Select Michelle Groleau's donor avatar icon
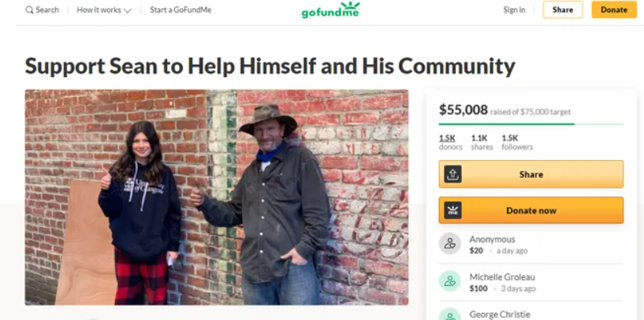Image resolution: width=644 pixels, height=320 pixels. point(450,281)
